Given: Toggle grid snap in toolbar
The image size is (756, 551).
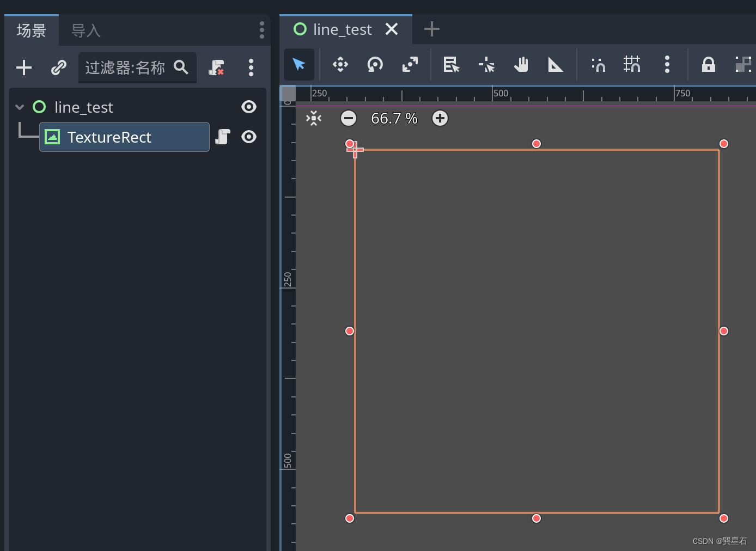Looking at the screenshot, I should [x=632, y=65].
